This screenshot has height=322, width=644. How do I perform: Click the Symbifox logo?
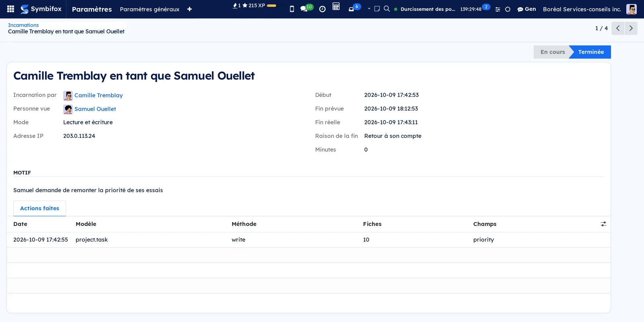[x=41, y=9]
